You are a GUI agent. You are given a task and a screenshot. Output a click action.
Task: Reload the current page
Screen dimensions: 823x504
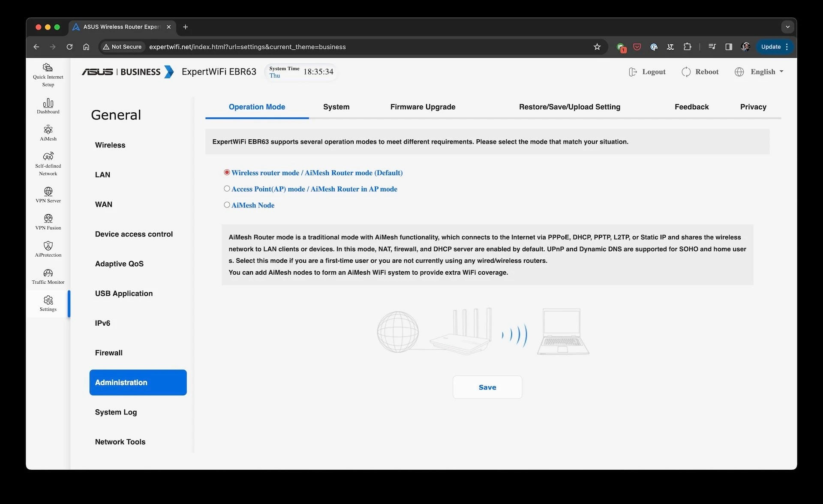[x=69, y=47]
